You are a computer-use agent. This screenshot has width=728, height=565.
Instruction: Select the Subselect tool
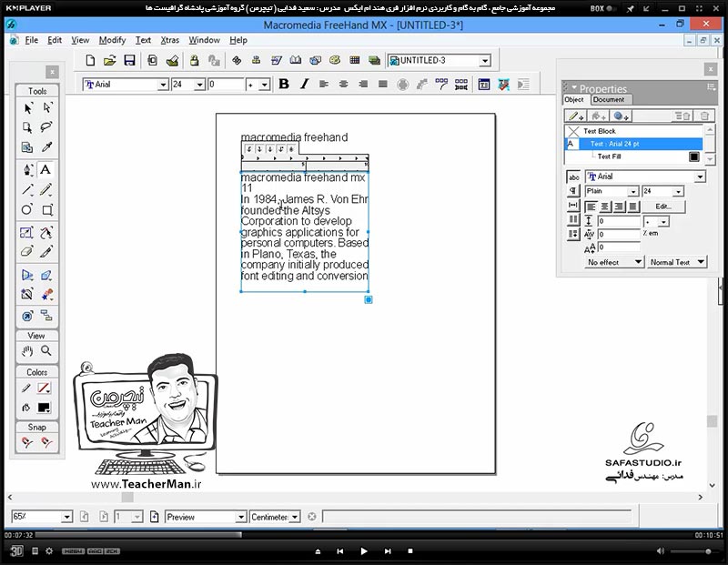(x=47, y=108)
